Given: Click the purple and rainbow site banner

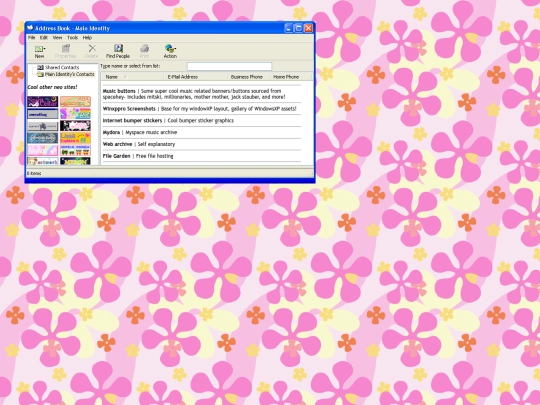Looking at the screenshot, I should [x=75, y=114].
